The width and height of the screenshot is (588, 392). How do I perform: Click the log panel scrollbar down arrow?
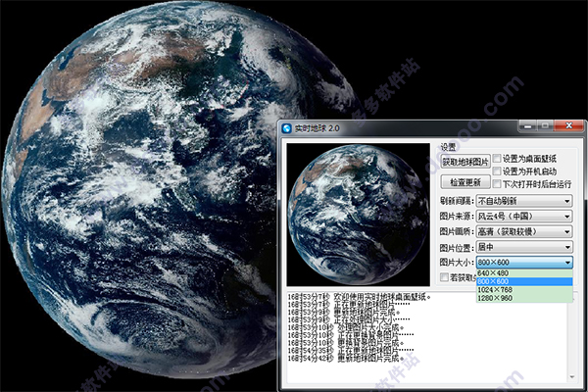coord(572,376)
